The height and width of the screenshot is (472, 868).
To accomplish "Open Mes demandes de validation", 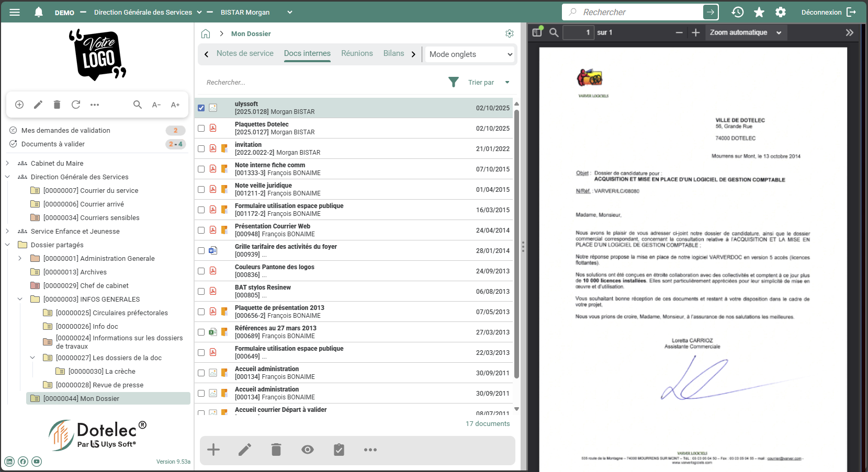I will (66, 130).
